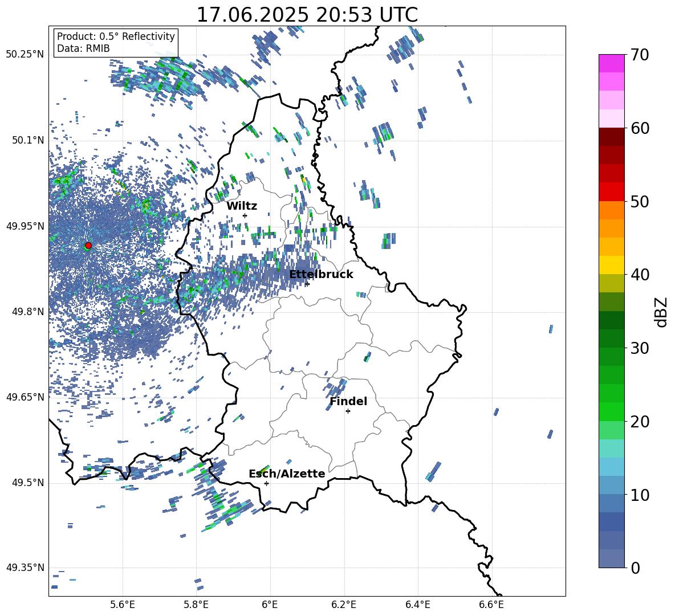675x616 pixels.
Task: Click the Esch/Alzette station cross marker
Action: [266, 483]
